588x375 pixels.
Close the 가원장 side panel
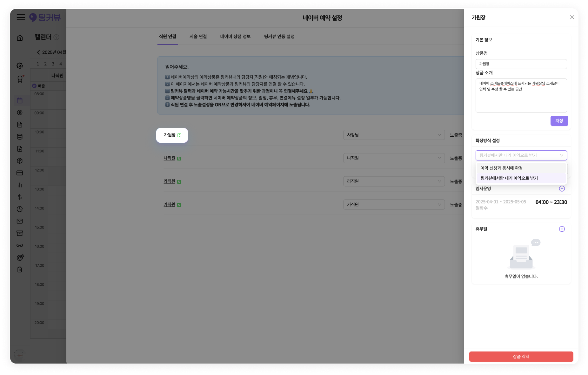[572, 17]
